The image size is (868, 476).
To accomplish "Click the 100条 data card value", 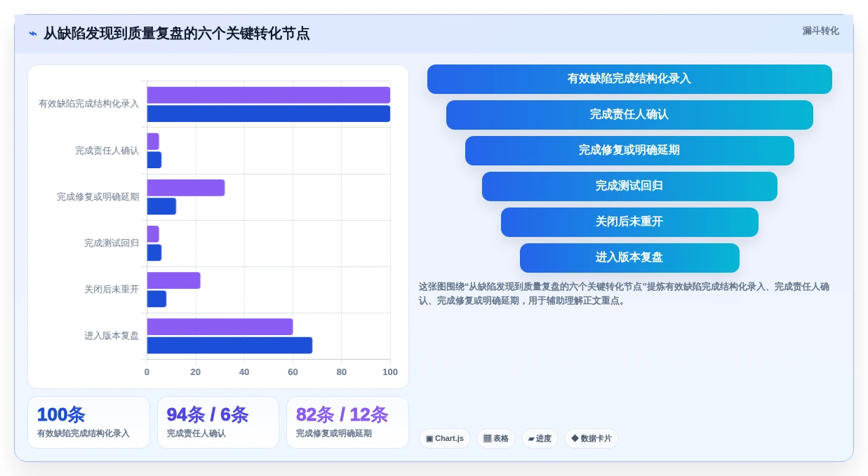I will pos(61,414).
